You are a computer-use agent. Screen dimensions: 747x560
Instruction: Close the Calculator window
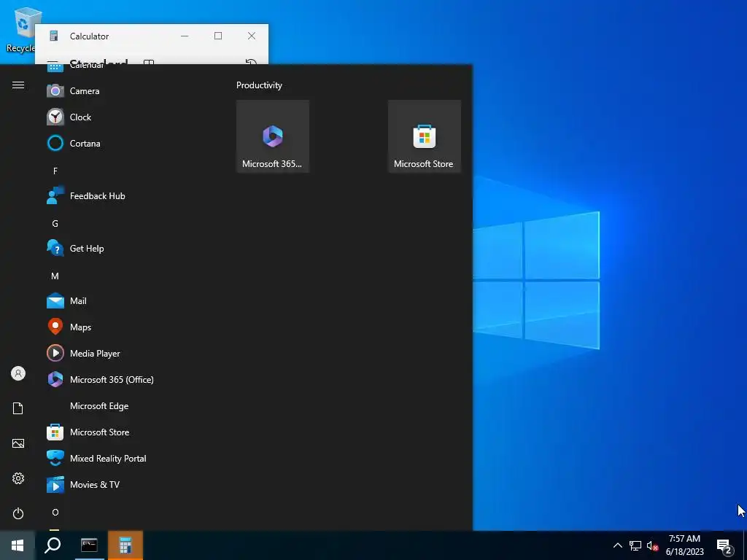pos(252,36)
